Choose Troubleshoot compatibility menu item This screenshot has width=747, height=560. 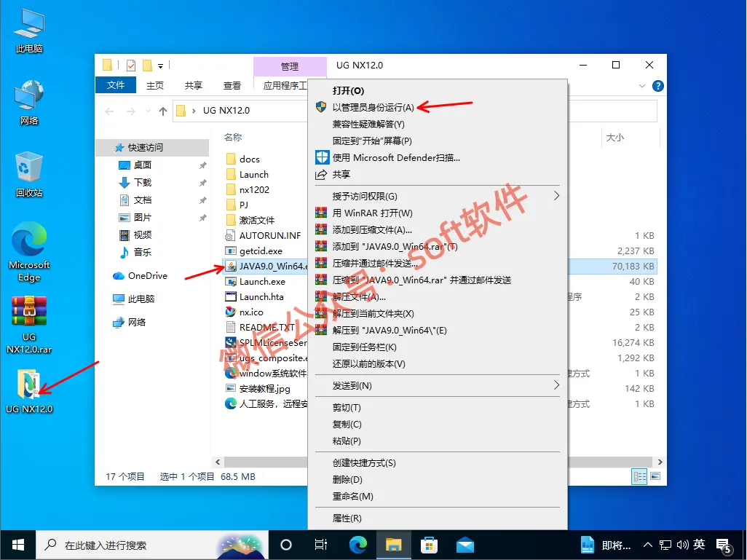pos(438,124)
